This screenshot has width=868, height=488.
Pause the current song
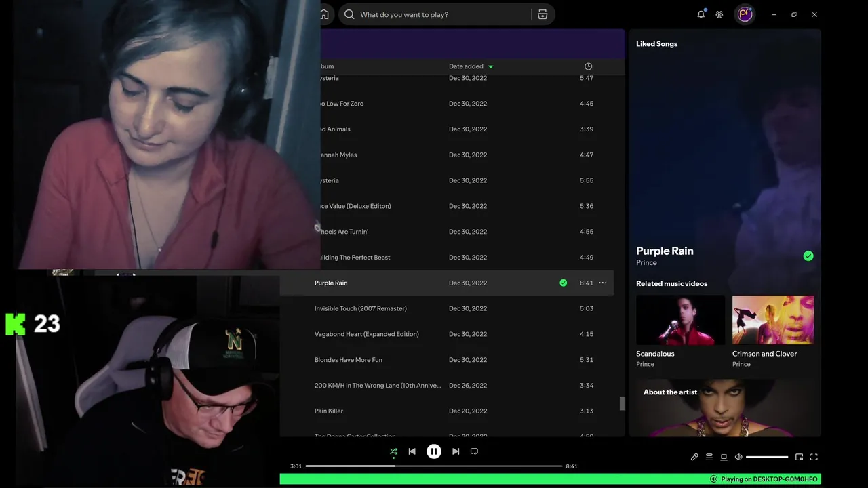pos(434,451)
